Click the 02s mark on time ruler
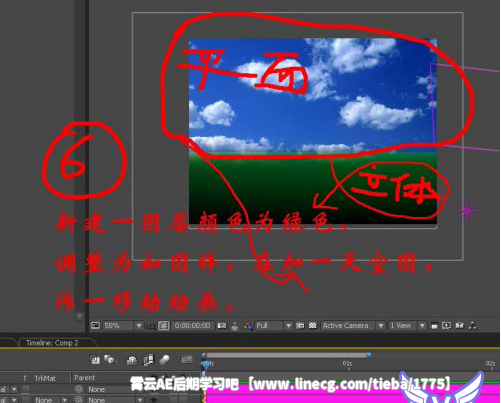Image resolution: width=501 pixels, height=403 pixels. tap(490, 363)
